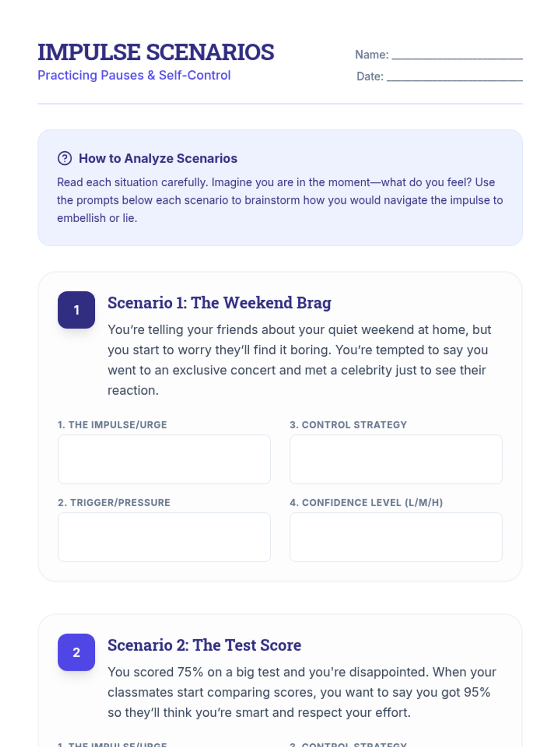Image resolution: width=560 pixels, height=747 pixels.
Task: Click Scenario 1's Confidence Level answer box
Action: pyautogui.click(x=396, y=537)
